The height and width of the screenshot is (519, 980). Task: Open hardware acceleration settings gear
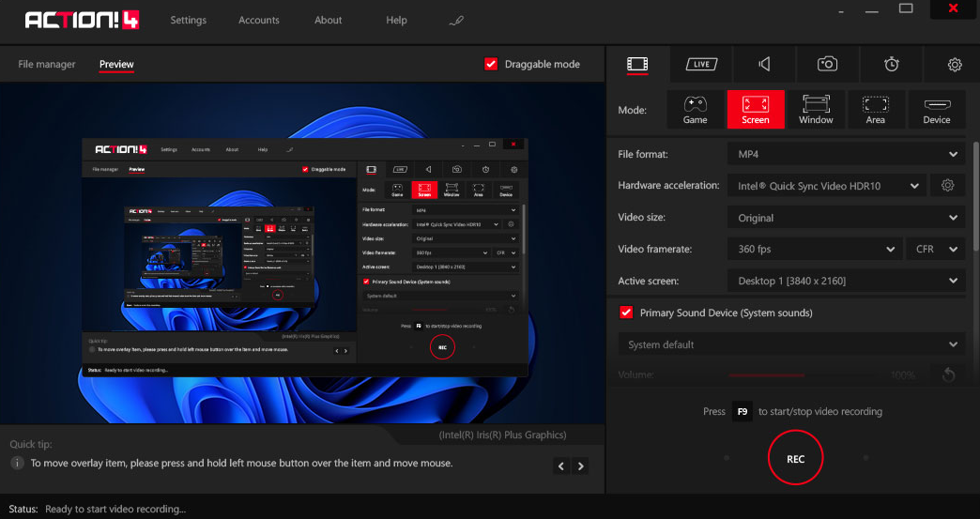pyautogui.click(x=947, y=186)
